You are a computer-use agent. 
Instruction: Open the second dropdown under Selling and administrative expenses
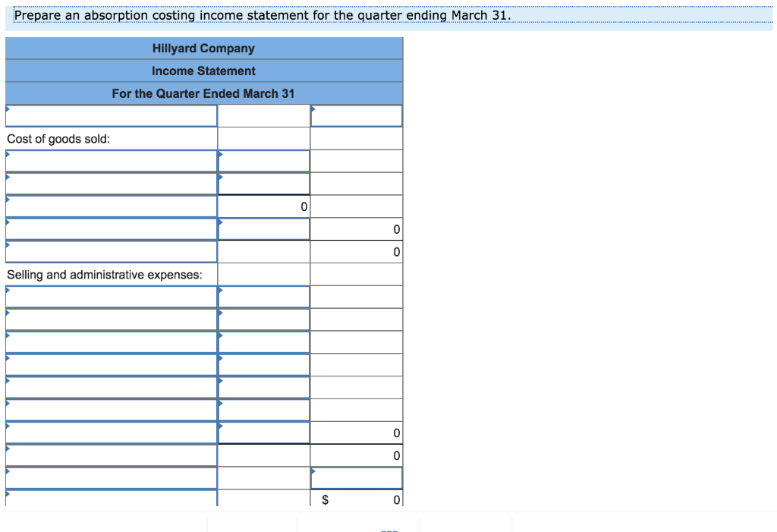pyautogui.click(x=111, y=319)
